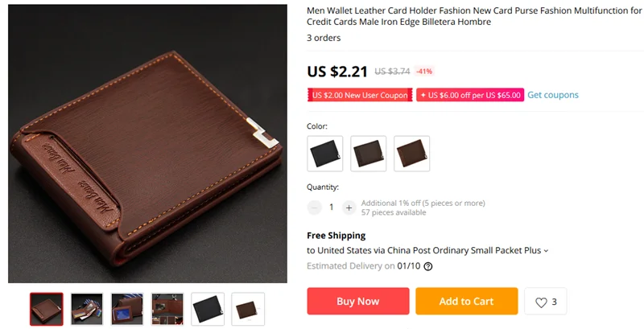Screen dimensions: 644x329
Task: Open the fourth wallet interior thumbnail
Action: (x=167, y=309)
